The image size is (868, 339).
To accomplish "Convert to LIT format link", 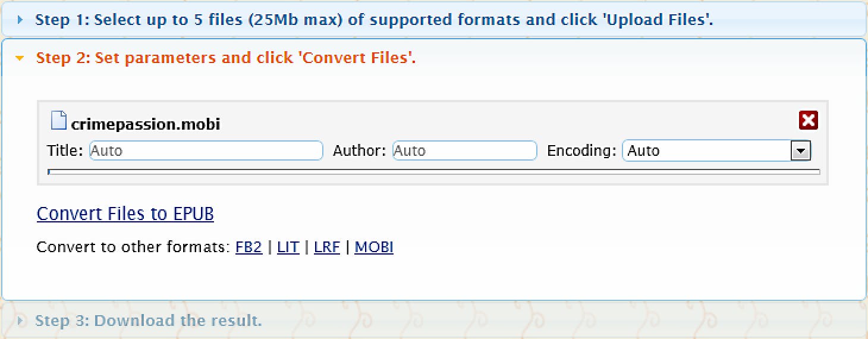I will click(x=288, y=247).
